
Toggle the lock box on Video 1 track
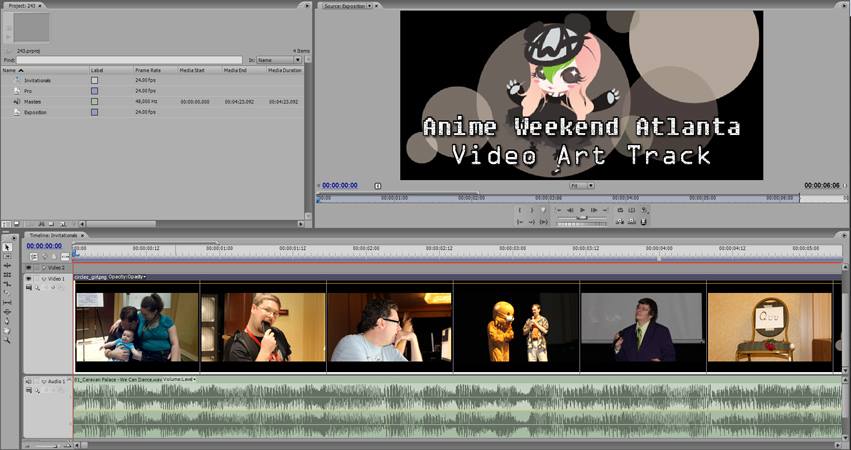pyautogui.click(x=37, y=278)
